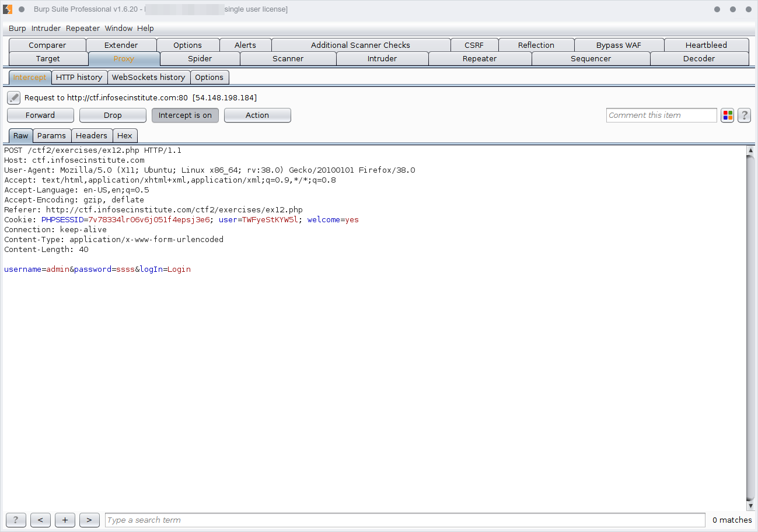Image resolution: width=758 pixels, height=532 pixels.
Task: Select the Proxy tab
Action: (x=124, y=59)
